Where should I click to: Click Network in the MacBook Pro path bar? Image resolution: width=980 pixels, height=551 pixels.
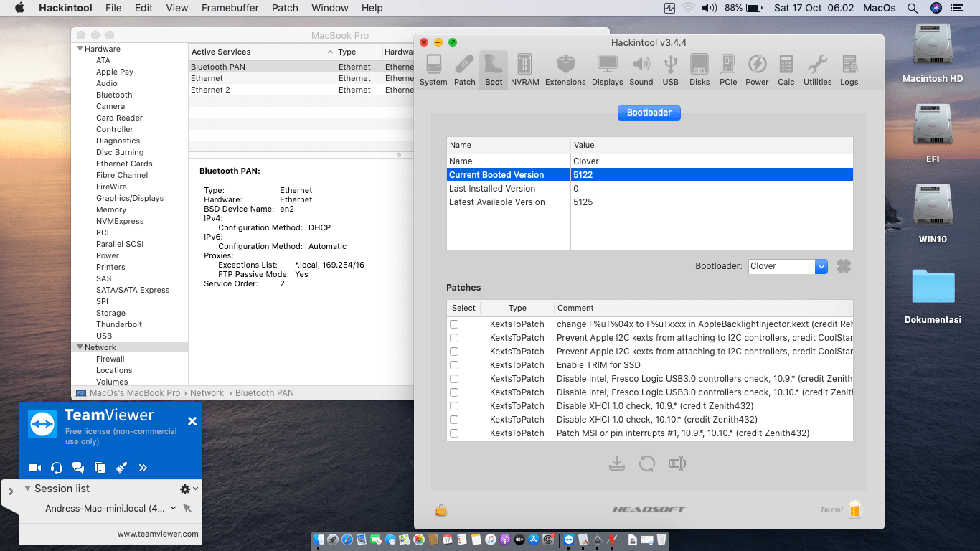[x=207, y=393]
